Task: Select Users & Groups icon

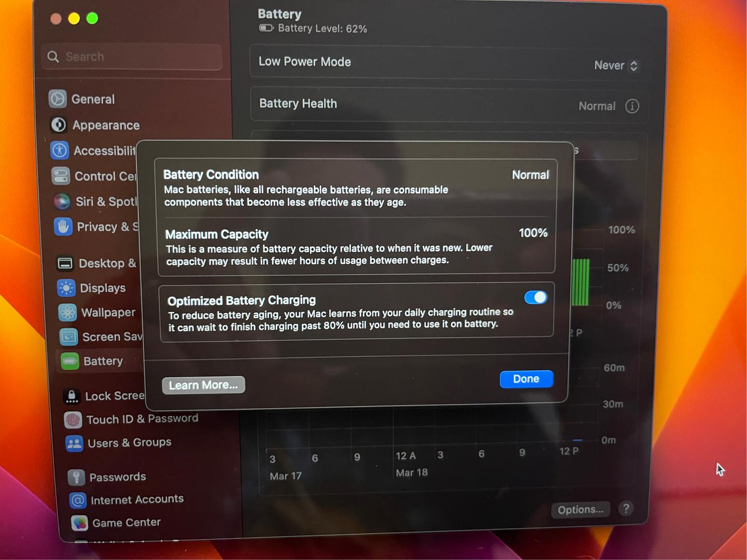Action: 74,443
